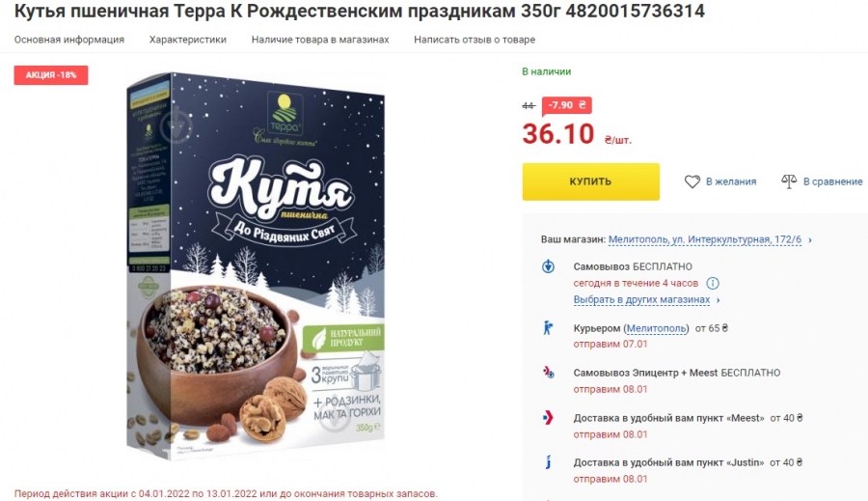This screenshot has height=501, width=868.
Task: Click the 'Мелитополь' courier city link
Action: click(656, 328)
